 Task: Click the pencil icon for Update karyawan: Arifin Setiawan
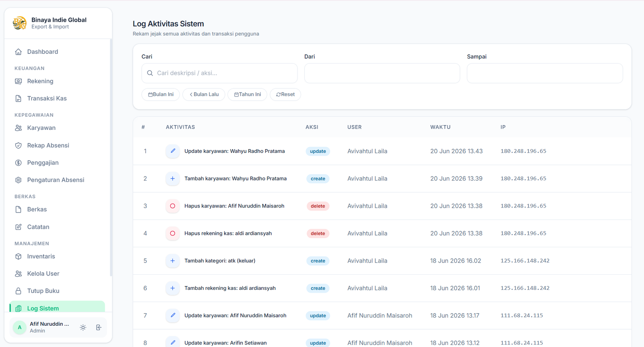tap(173, 343)
